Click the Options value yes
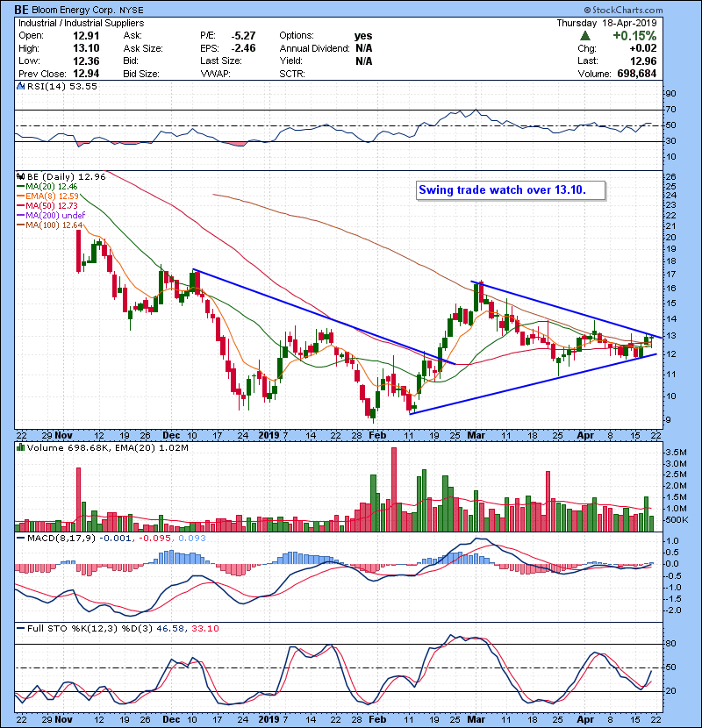The image size is (702, 728). (363, 36)
